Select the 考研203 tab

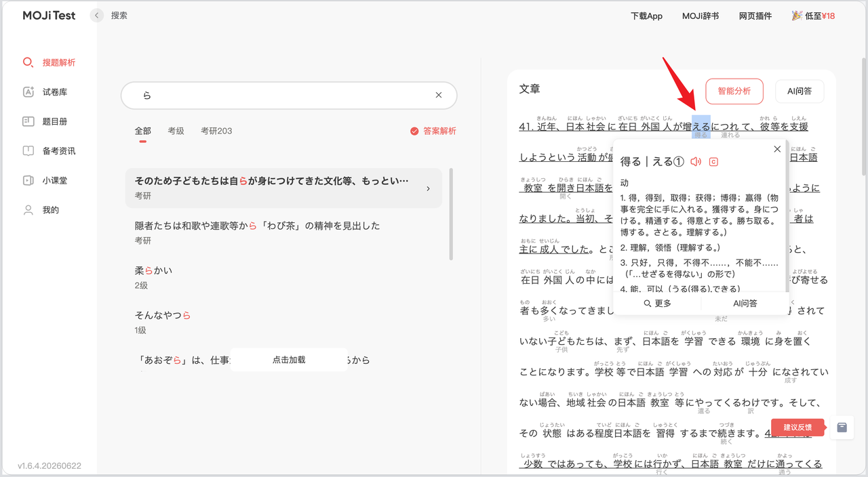click(216, 131)
